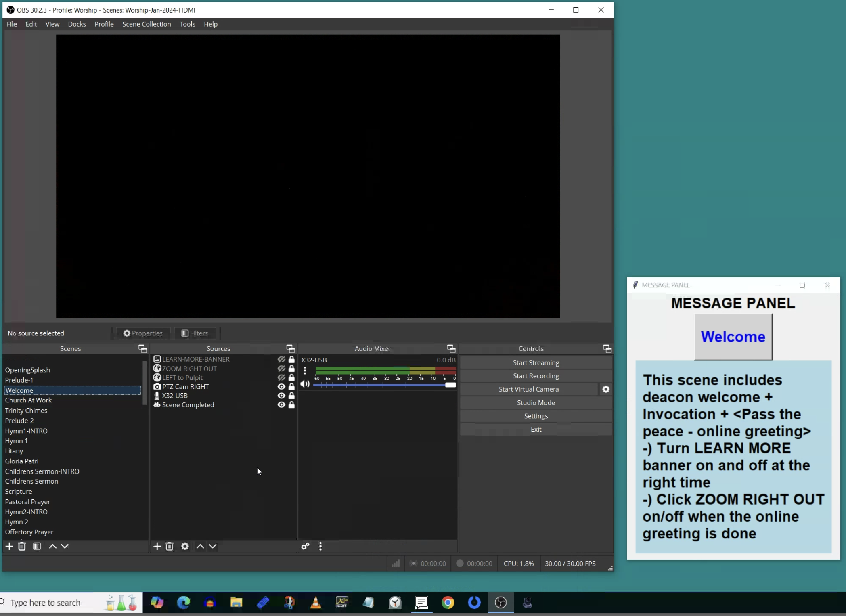Image resolution: width=846 pixels, height=616 pixels.
Task: Select the Church At Work scene
Action: 28,400
